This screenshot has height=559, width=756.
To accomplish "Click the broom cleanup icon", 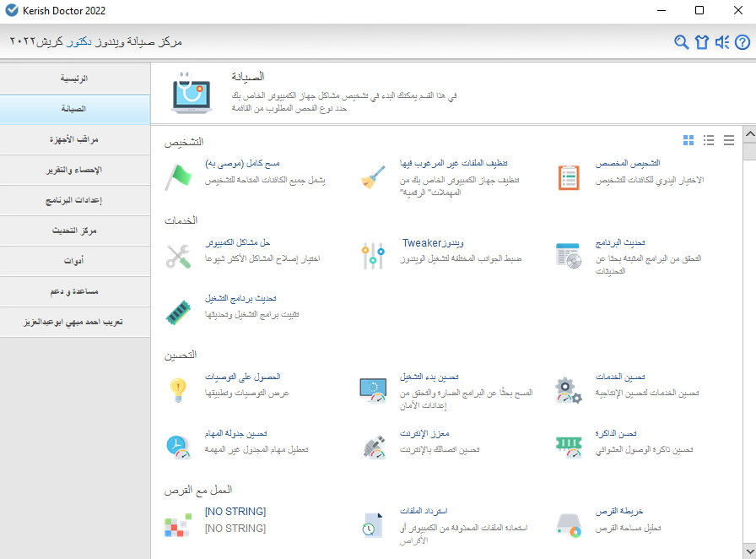I will tap(373, 177).
